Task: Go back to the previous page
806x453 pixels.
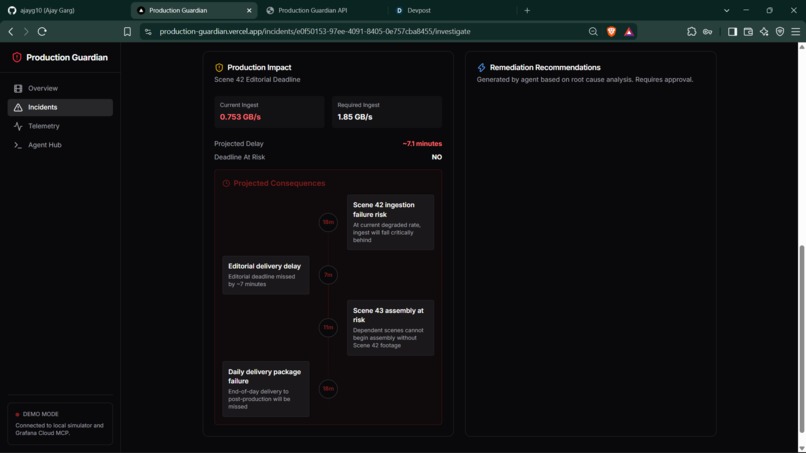Action: tap(11, 31)
